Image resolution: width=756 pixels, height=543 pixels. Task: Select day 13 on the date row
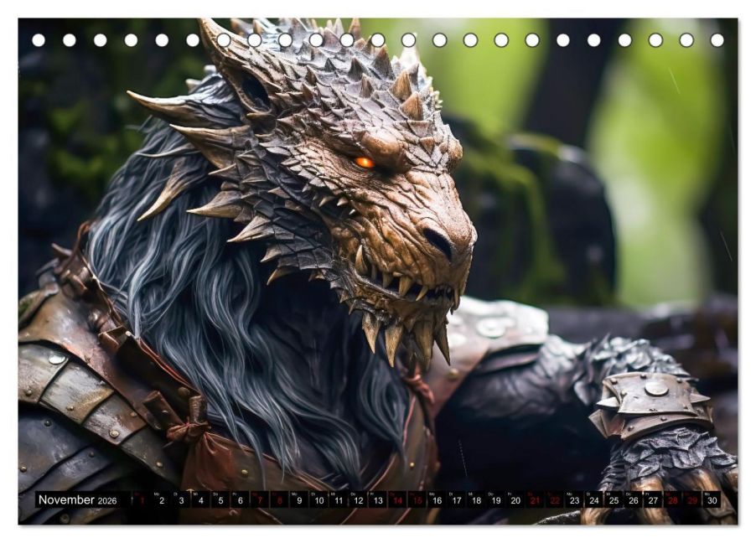click(x=377, y=500)
